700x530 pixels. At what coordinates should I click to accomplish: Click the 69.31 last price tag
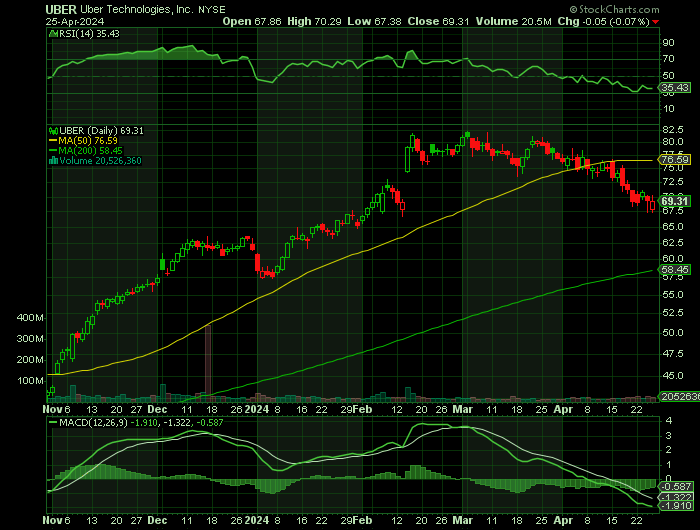[x=675, y=201]
